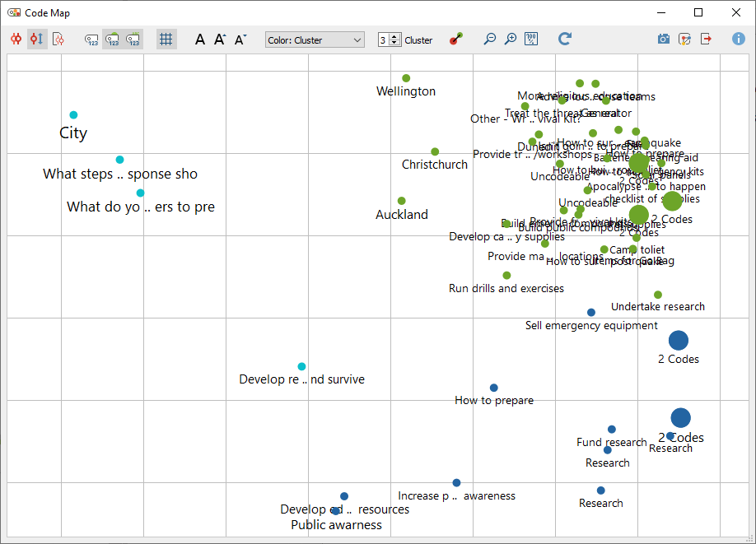The height and width of the screenshot is (544, 756).
Task: Click the 'Sell emergency equipment' label
Action: [591, 326]
